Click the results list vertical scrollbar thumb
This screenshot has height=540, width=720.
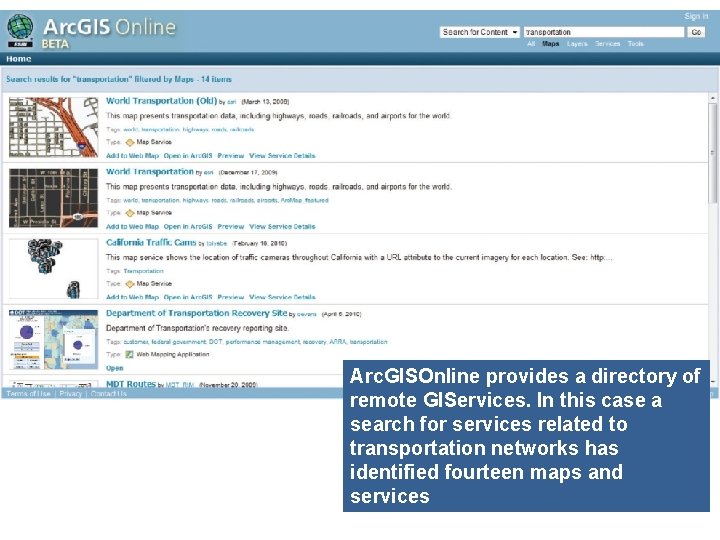[712, 153]
